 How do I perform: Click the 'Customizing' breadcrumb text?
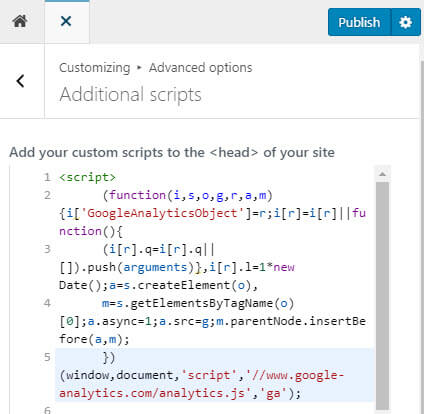coord(95,68)
